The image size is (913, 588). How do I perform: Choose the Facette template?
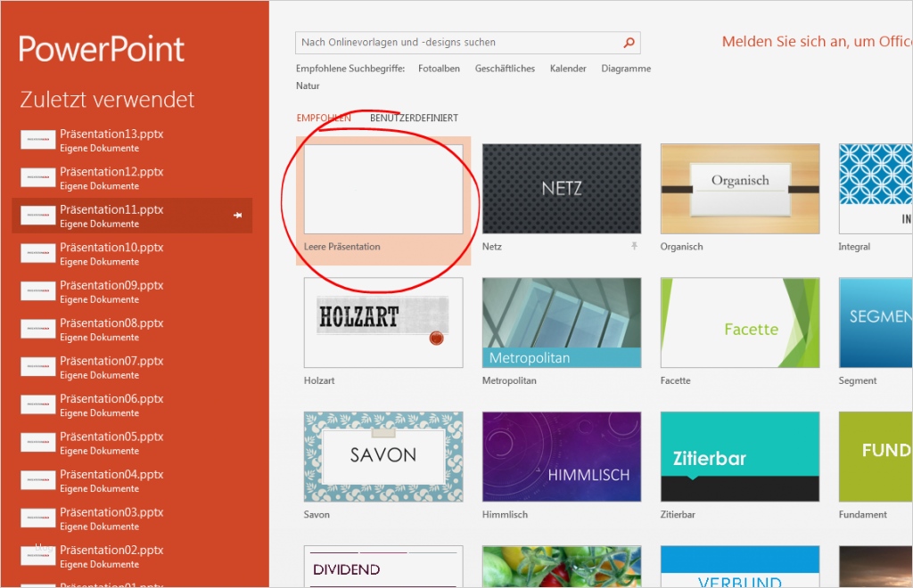(x=738, y=322)
